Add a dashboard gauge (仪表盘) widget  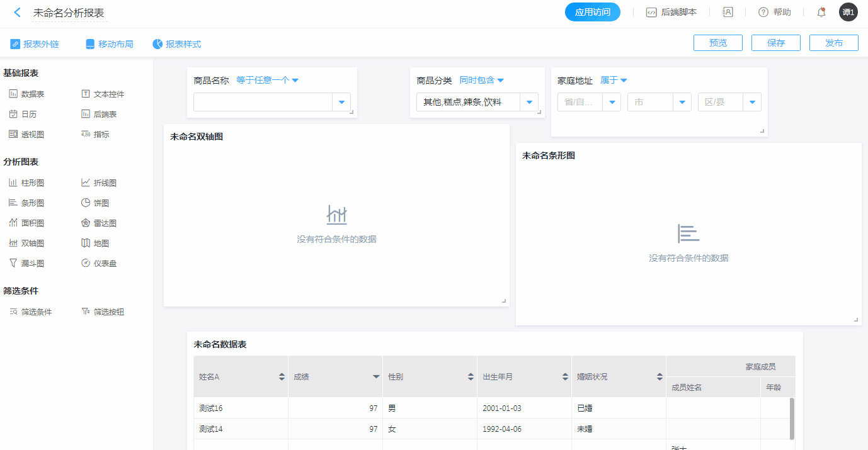click(99, 264)
